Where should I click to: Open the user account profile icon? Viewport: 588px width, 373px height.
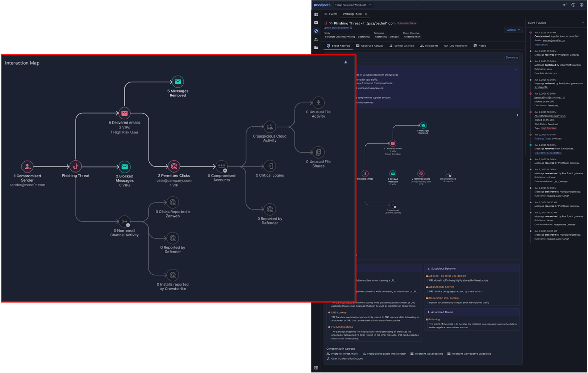click(582, 5)
